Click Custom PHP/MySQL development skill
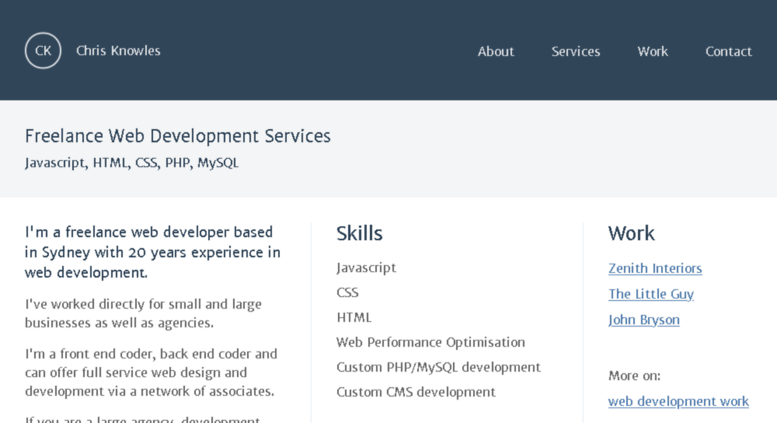The height and width of the screenshot is (423, 777). [x=439, y=367]
